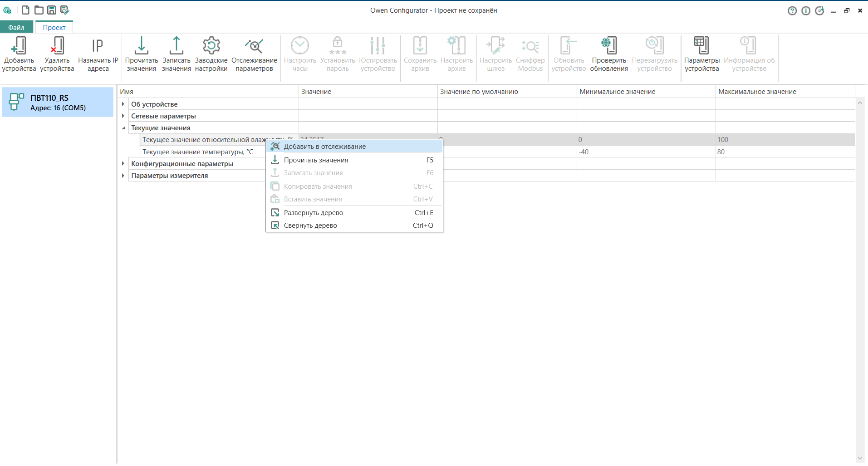Select 'Развернуть дерево' in context menu
The width and height of the screenshot is (868, 466).
tap(313, 213)
